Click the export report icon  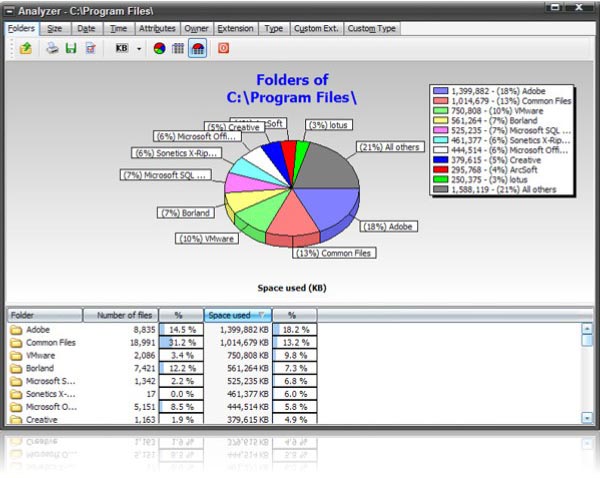[x=90, y=48]
